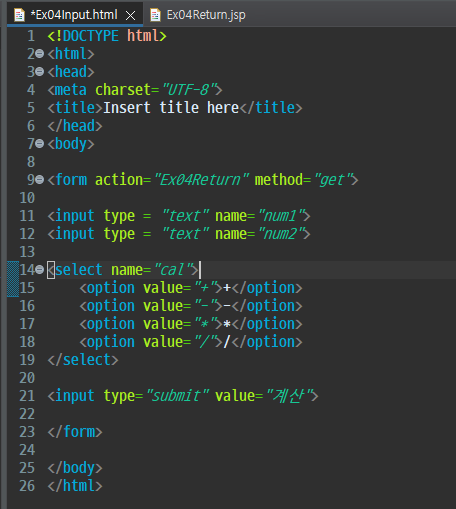The width and height of the screenshot is (456, 509).
Task: Click the text "Insert title here"
Action: (x=171, y=108)
